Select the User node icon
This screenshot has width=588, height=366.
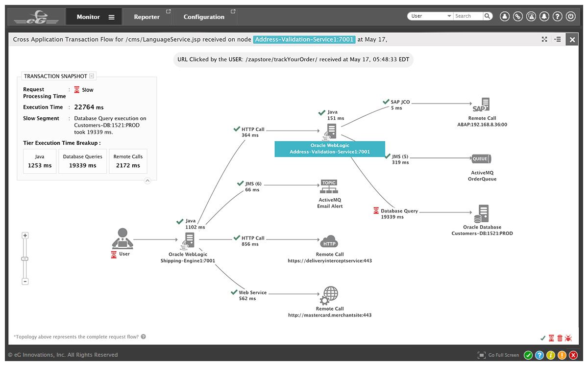click(122, 238)
